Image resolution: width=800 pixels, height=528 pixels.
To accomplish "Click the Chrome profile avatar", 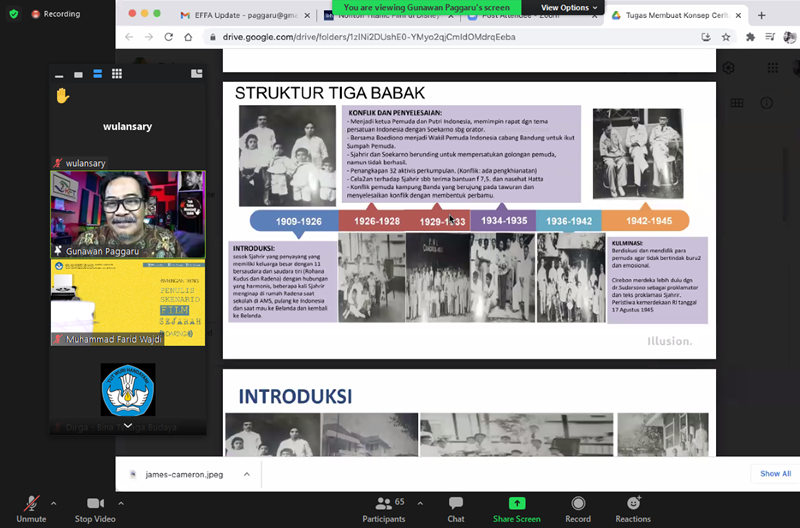I will (790, 37).
